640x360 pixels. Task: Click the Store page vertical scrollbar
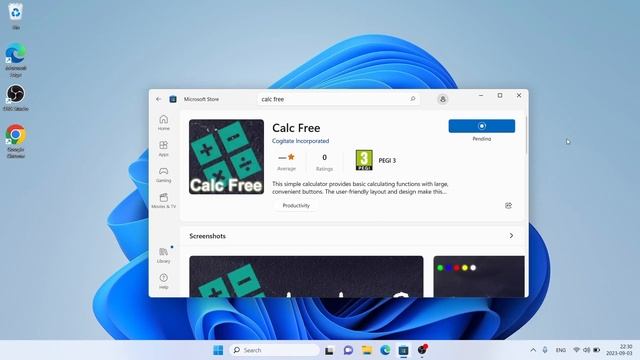coord(526,136)
